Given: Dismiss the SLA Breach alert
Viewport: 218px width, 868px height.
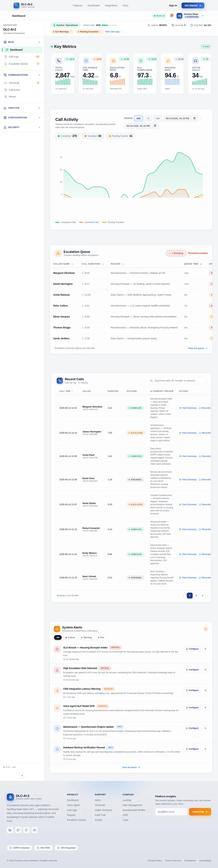Looking at the screenshot, I should pos(205,649).
